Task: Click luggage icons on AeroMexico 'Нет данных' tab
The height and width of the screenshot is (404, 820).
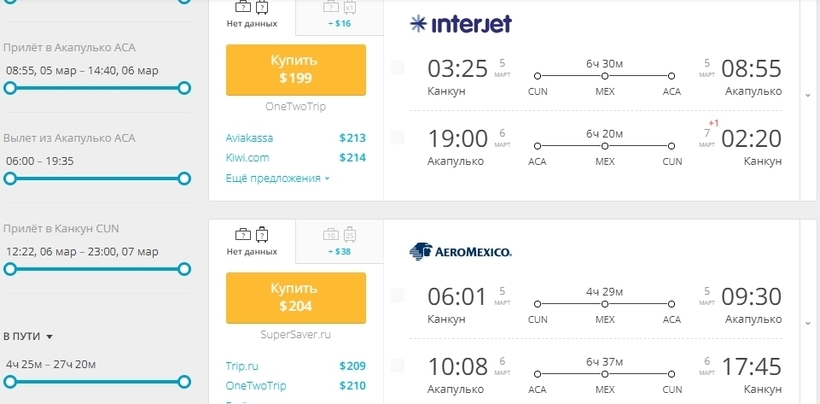Action: coord(252,234)
